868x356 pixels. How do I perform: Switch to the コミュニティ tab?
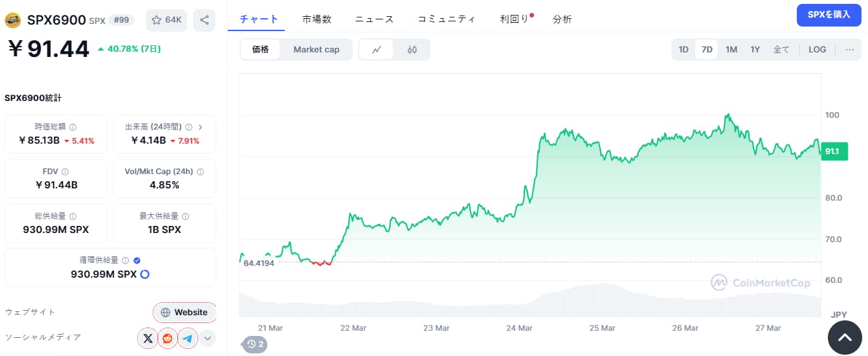coord(446,19)
